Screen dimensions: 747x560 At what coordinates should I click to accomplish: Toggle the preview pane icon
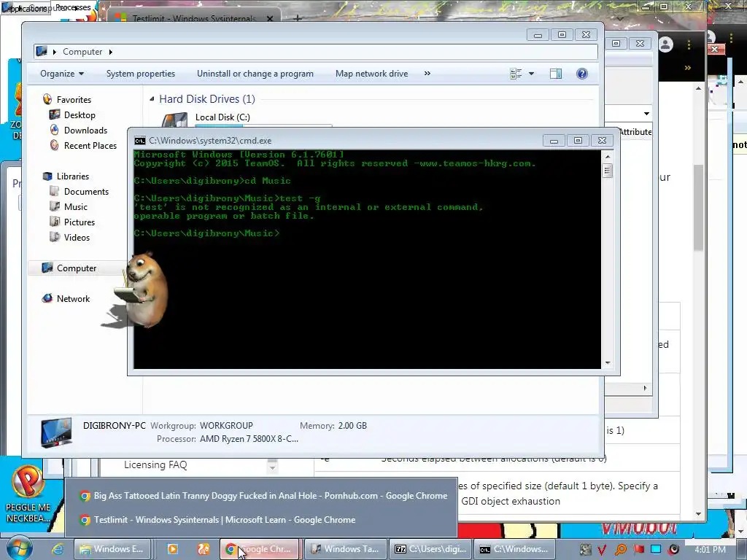pyautogui.click(x=555, y=74)
